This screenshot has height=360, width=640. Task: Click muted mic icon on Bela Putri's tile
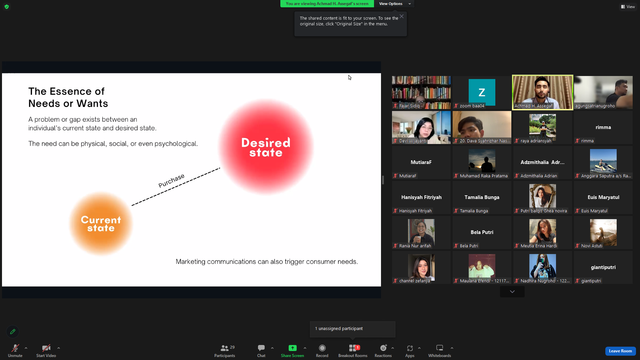click(456, 246)
